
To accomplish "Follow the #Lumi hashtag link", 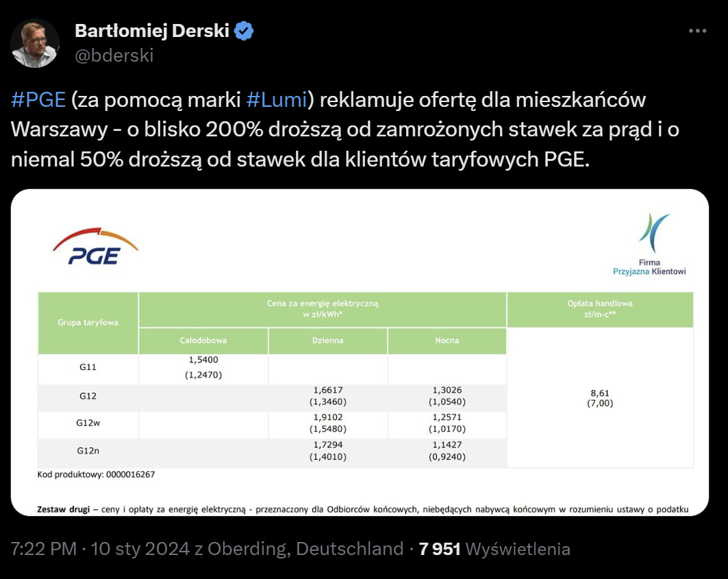I will [277, 100].
